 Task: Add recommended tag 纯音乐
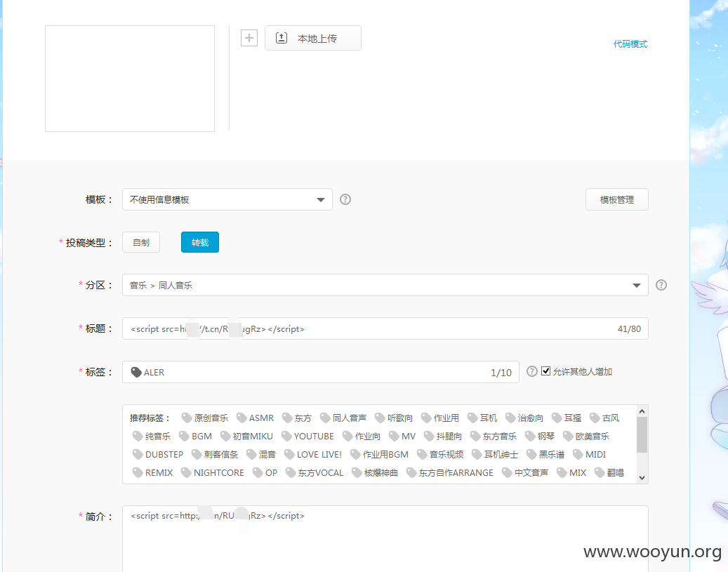pos(152,436)
